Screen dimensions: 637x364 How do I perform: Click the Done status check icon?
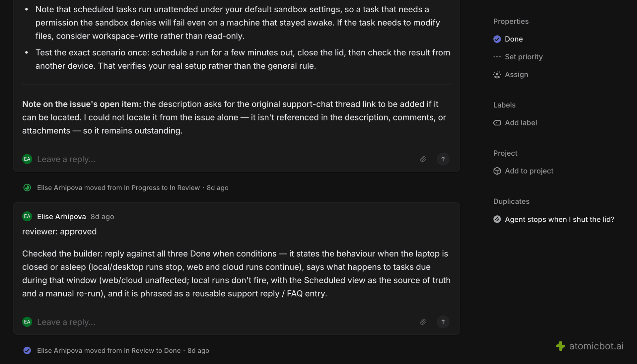(497, 39)
